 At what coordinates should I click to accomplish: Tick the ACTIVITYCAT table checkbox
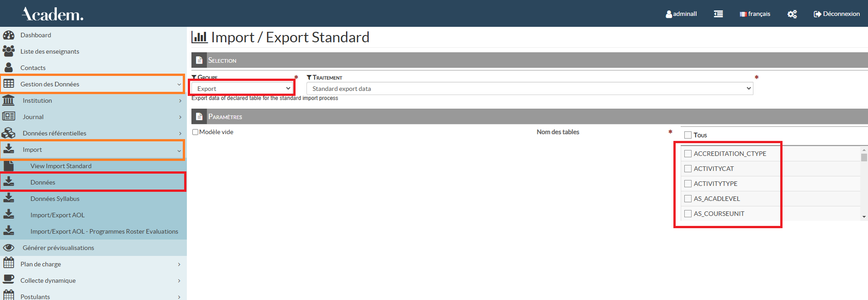(x=688, y=169)
